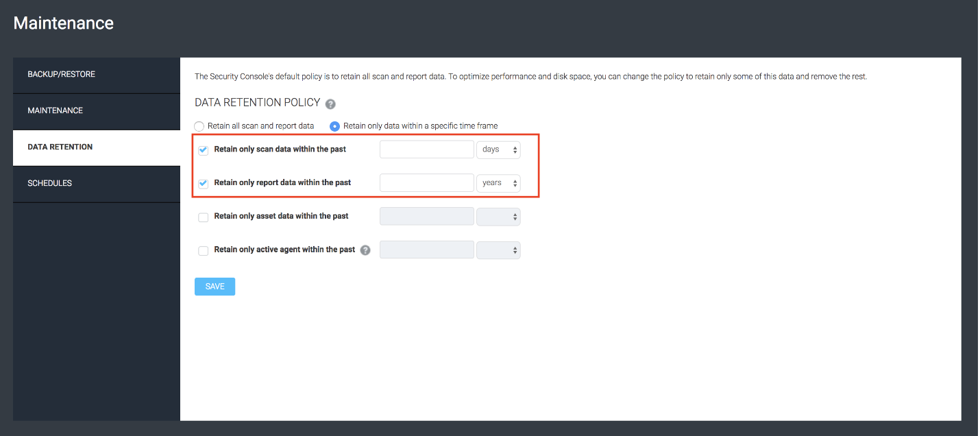Click the asset data retention value field
Image resolution: width=980 pixels, height=436 pixels.
tap(426, 217)
